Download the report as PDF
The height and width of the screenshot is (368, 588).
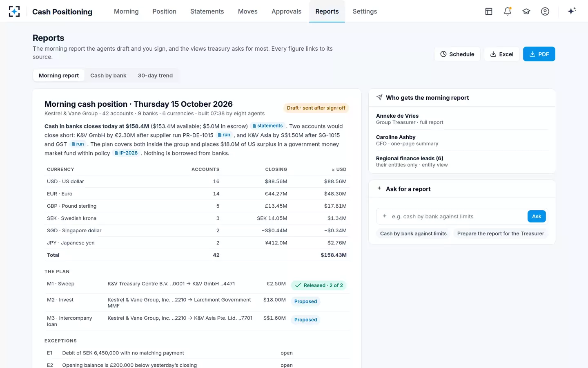pos(539,54)
